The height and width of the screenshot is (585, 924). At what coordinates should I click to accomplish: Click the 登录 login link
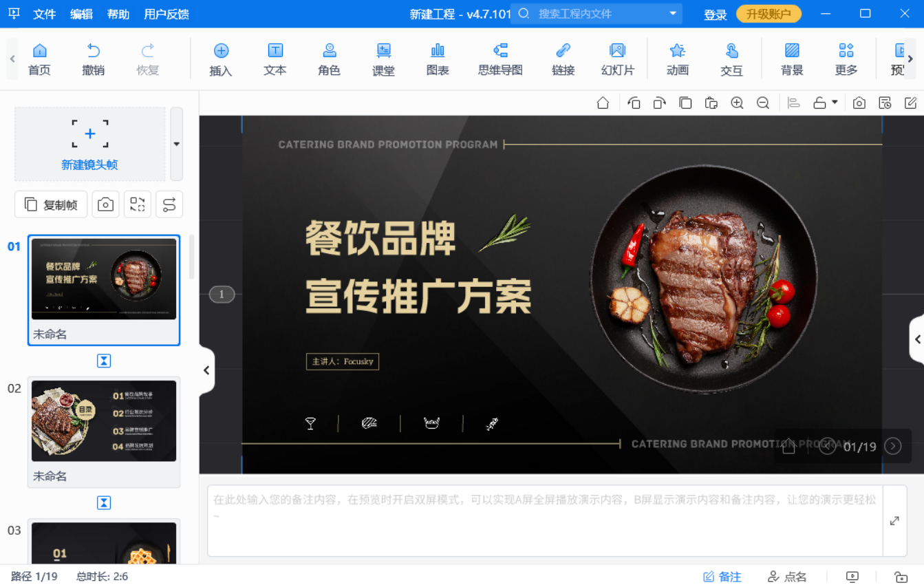[716, 14]
